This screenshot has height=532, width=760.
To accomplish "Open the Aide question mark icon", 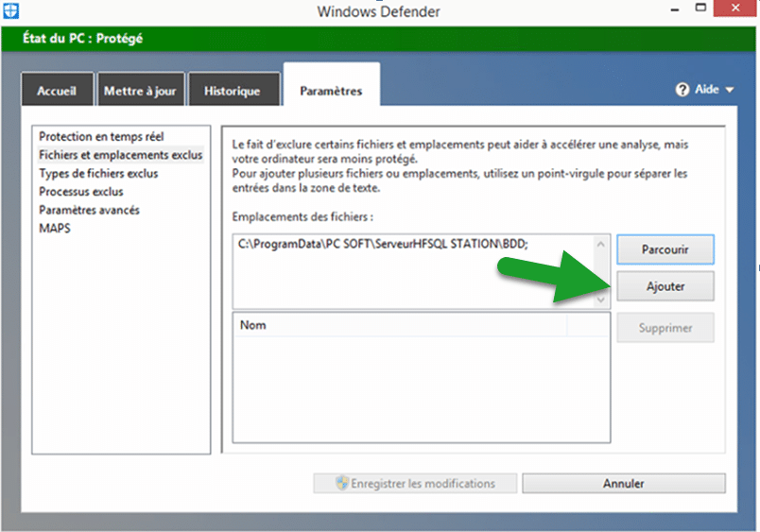I will tap(682, 90).
